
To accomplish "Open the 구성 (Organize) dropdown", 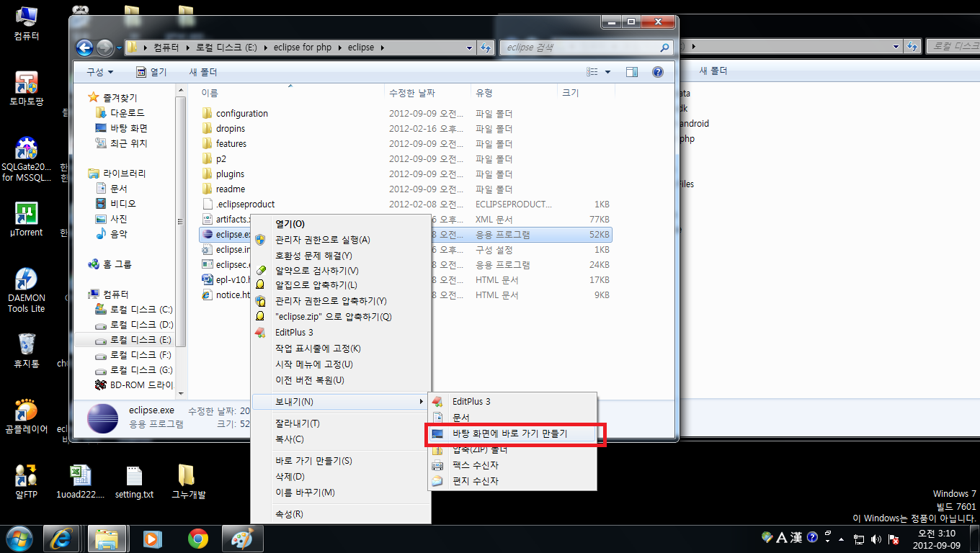I will point(100,72).
